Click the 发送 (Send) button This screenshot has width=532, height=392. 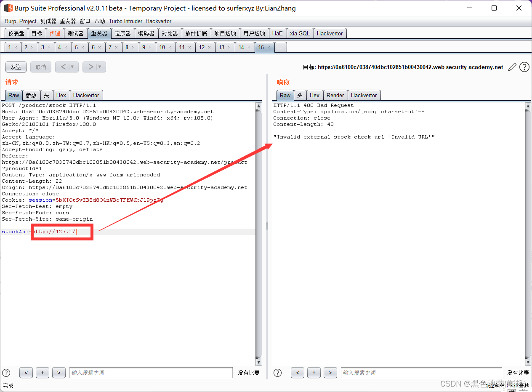[16, 67]
